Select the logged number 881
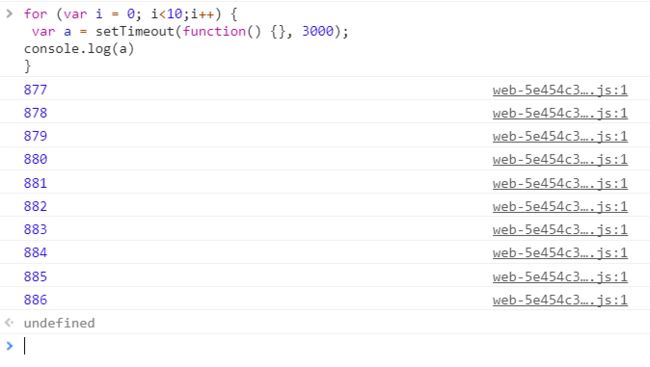 36,183
